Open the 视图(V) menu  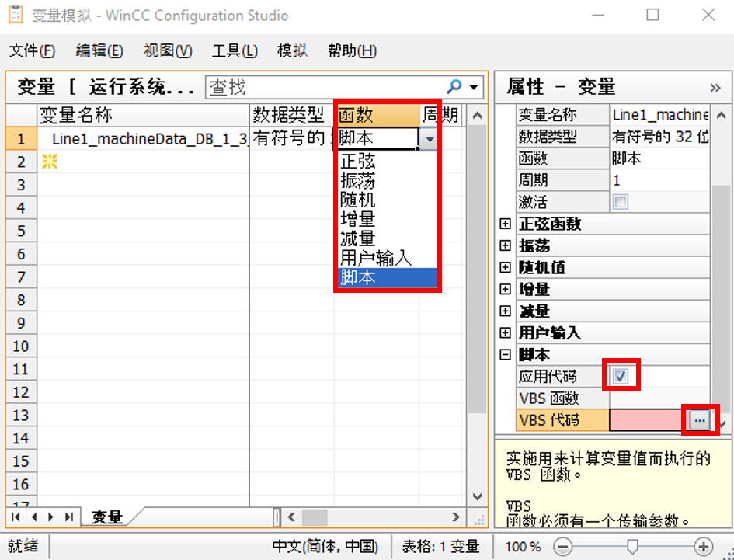pyautogui.click(x=168, y=50)
